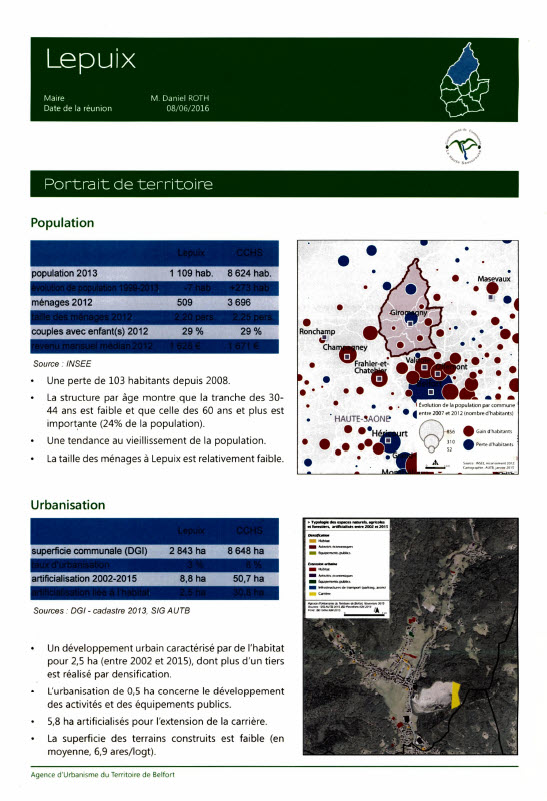Click the value '8 624 hab.'
The height and width of the screenshot is (801, 547).
point(249,273)
